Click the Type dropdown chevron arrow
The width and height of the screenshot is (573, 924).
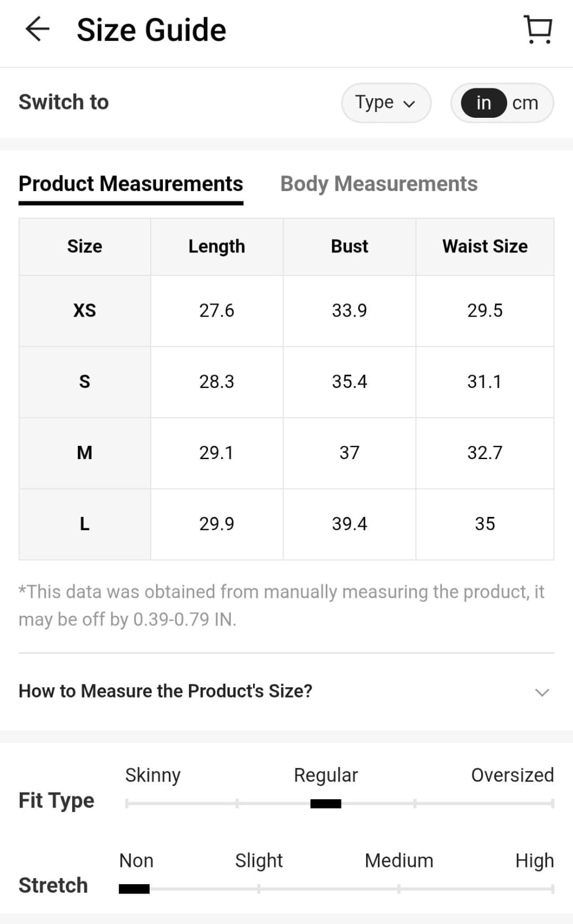[x=410, y=104]
